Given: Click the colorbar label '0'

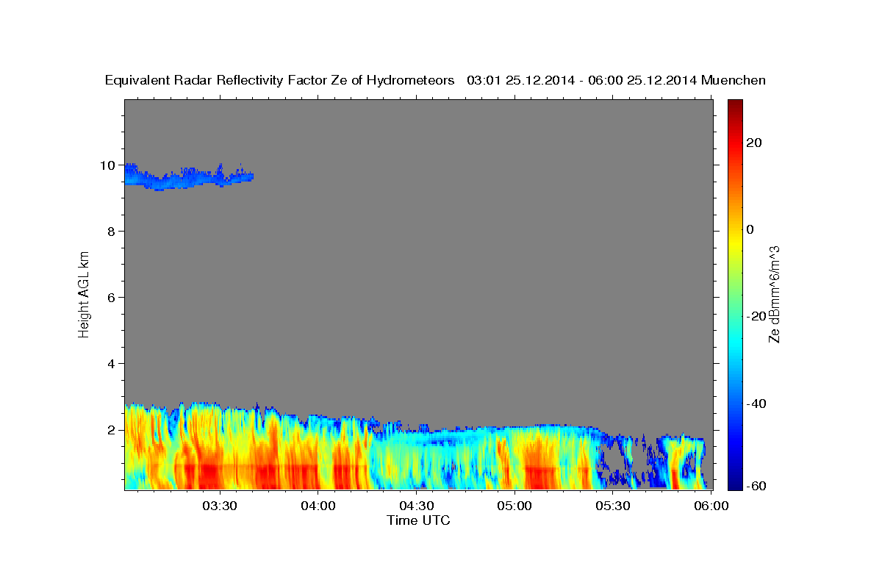Looking at the screenshot, I should (750, 229).
